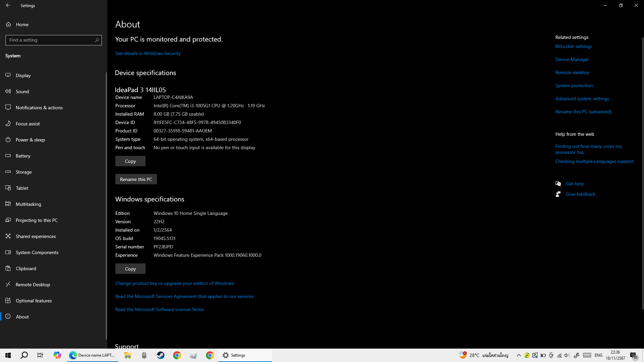
Task: Select the Multitasking sidebar icon
Action: pos(8,204)
